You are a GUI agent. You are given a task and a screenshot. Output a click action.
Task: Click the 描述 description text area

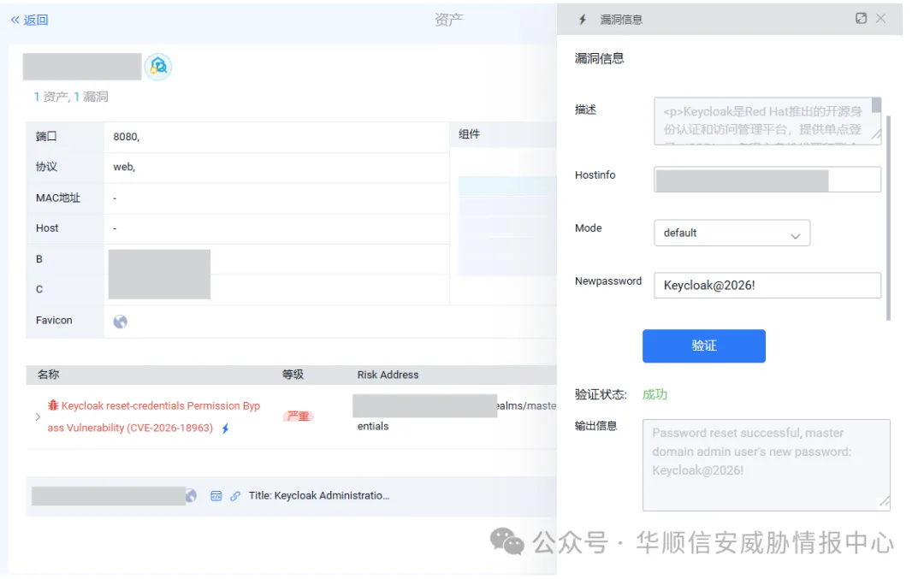click(767, 121)
